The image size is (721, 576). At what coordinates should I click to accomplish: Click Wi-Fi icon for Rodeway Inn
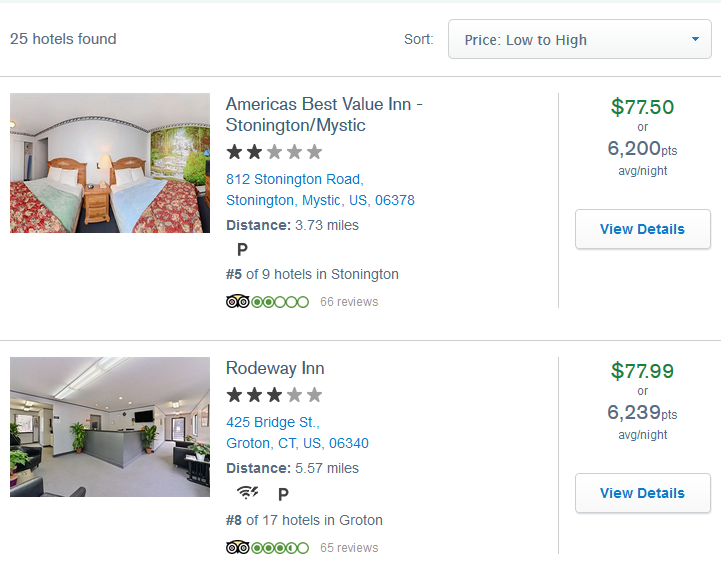(247, 493)
